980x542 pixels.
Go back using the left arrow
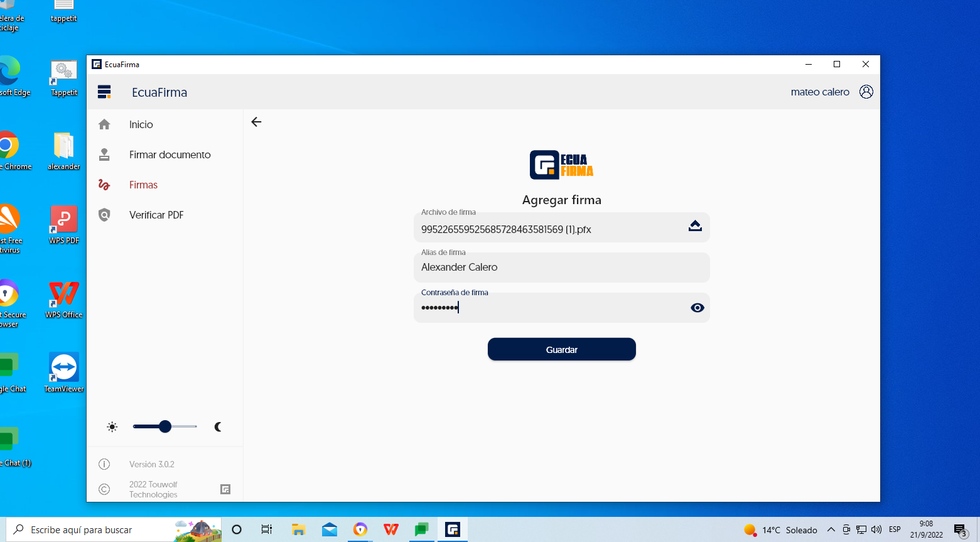[x=256, y=122]
